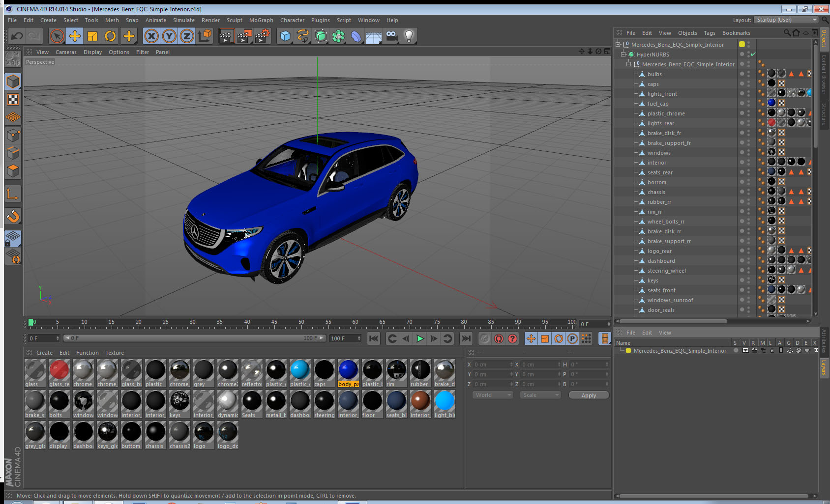Open the File menu
The image size is (830, 504).
coord(12,20)
